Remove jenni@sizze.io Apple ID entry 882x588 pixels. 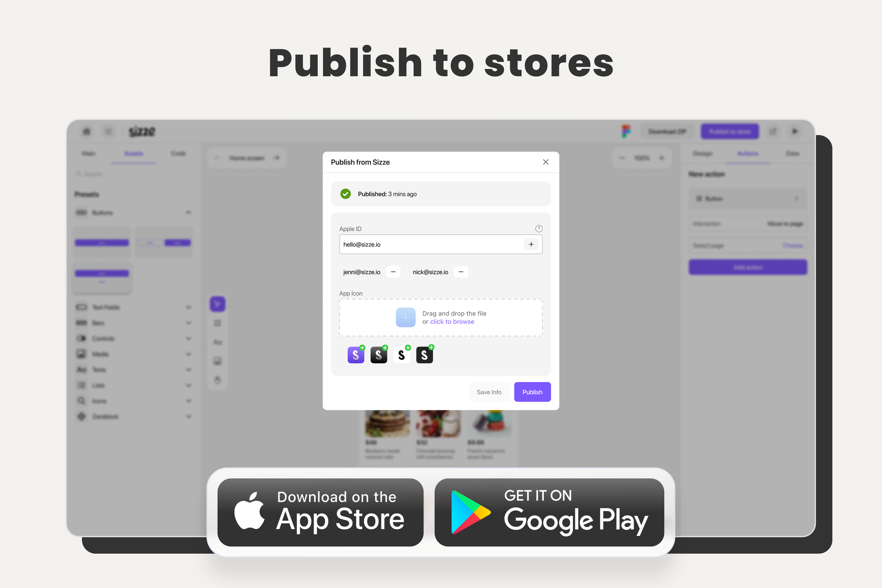tap(392, 272)
